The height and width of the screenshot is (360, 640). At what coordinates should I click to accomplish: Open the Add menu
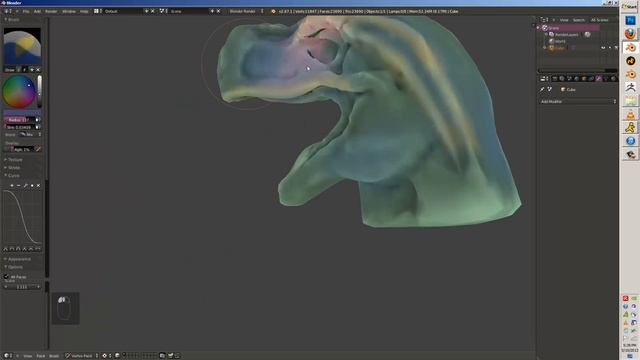pyautogui.click(x=37, y=11)
